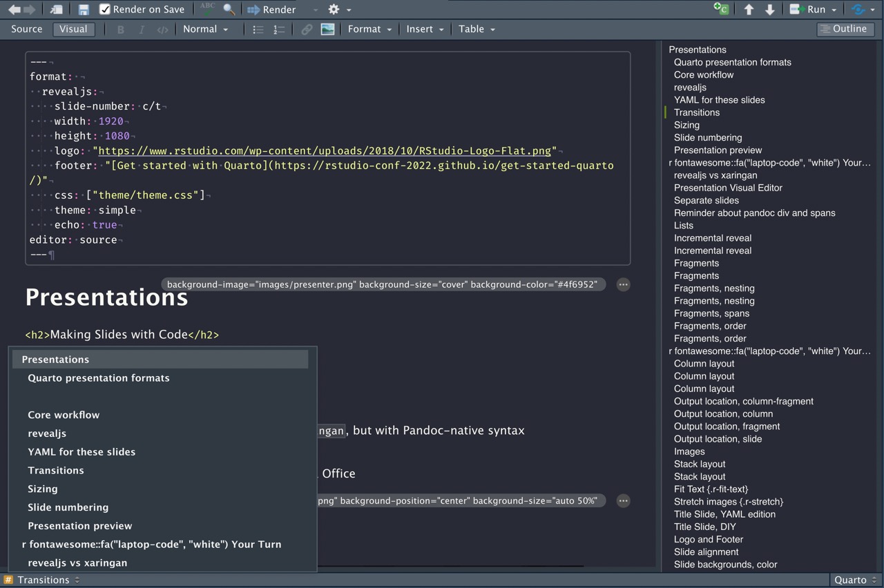The height and width of the screenshot is (588, 884).
Task: Click the Save document icon
Action: [84, 10]
